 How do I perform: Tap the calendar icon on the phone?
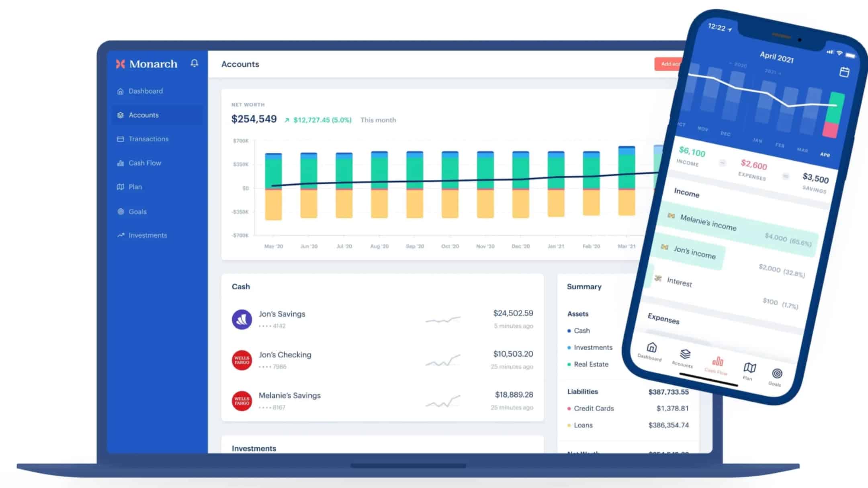pos(844,72)
